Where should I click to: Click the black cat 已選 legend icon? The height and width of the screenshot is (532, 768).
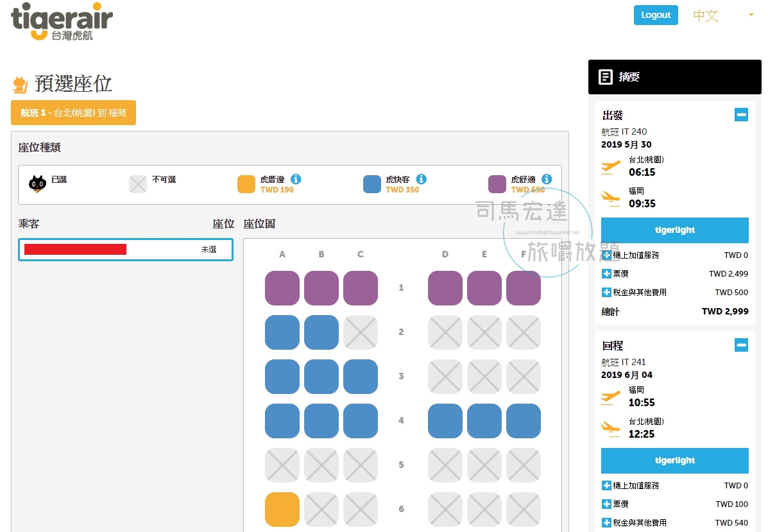(38, 184)
